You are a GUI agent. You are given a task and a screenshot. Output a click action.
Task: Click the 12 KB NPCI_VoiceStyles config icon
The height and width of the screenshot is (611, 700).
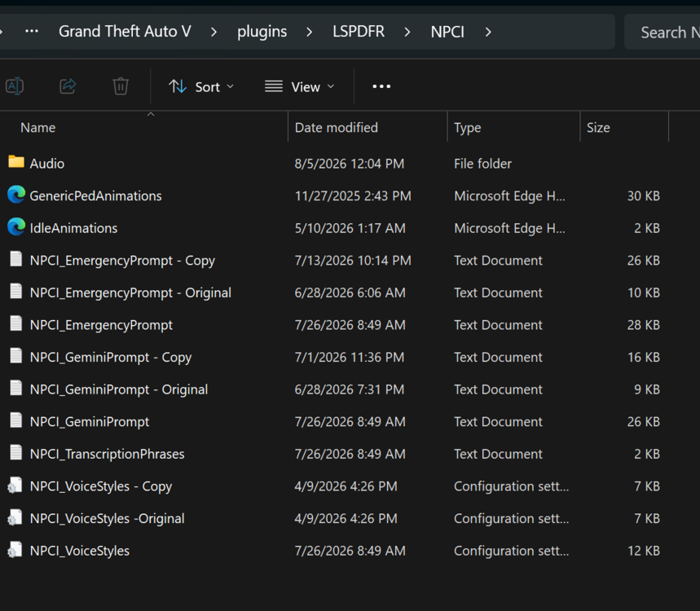pos(15,549)
